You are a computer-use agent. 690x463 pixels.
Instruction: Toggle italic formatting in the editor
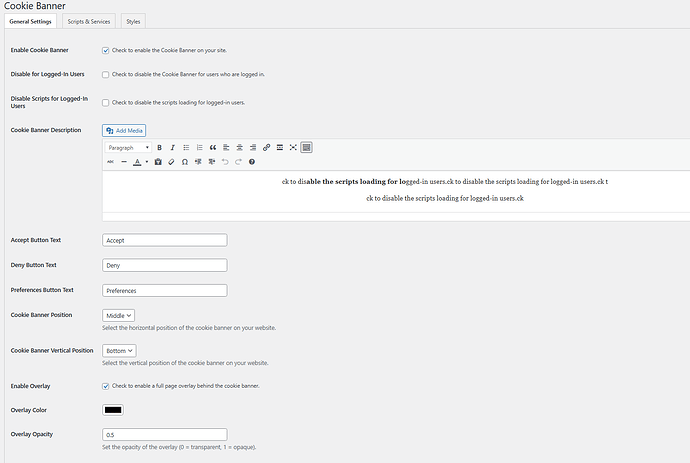point(172,148)
